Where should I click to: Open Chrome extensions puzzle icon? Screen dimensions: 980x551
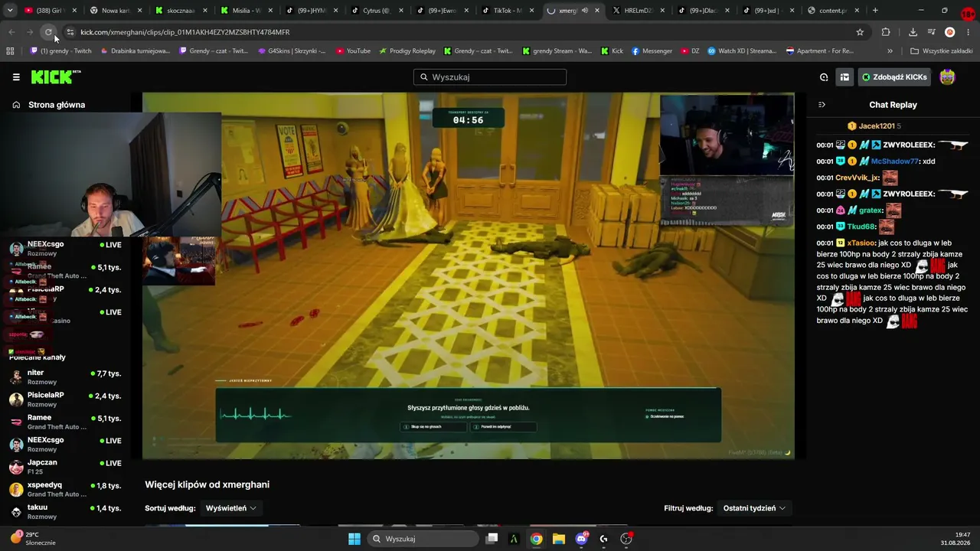click(x=886, y=32)
